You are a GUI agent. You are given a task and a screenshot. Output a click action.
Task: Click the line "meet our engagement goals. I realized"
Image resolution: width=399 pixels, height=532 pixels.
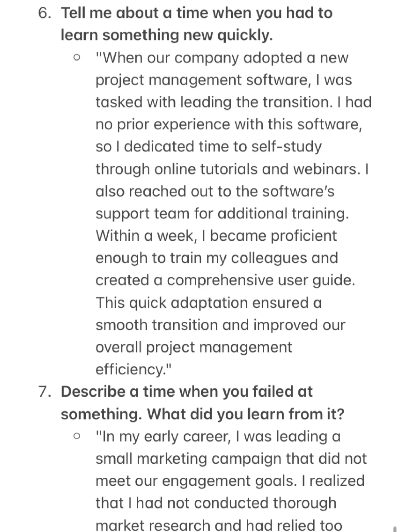pos(230,481)
